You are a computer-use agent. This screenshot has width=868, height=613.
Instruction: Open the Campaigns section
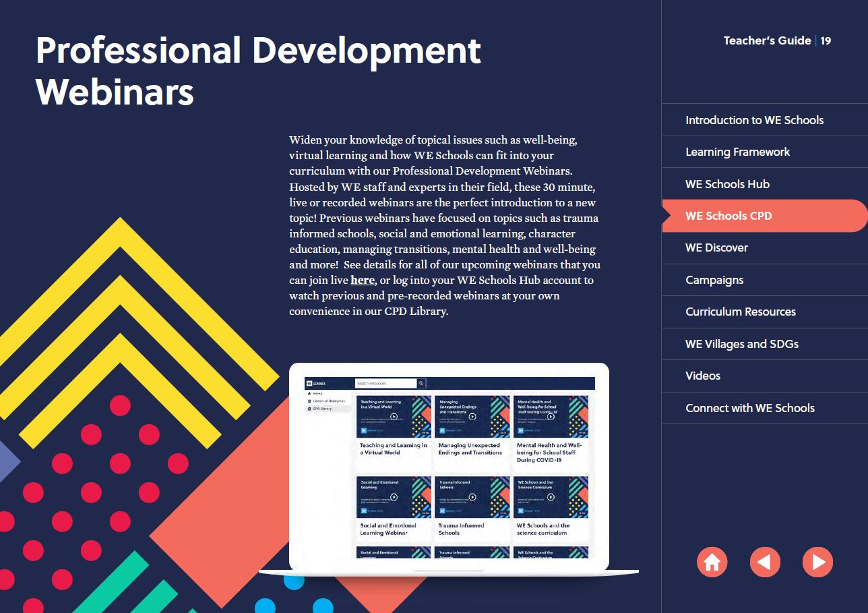[x=765, y=280]
